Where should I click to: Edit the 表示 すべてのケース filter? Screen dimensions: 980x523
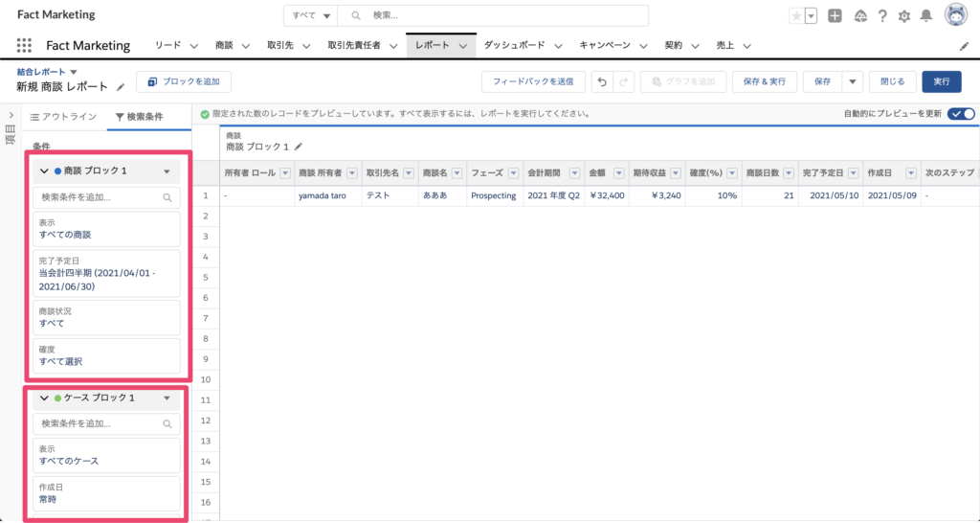[106, 455]
